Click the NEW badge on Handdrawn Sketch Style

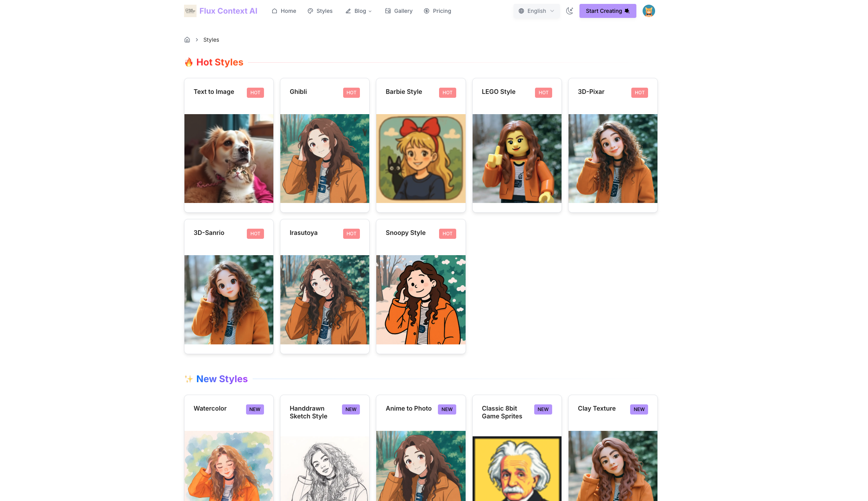[351, 409]
